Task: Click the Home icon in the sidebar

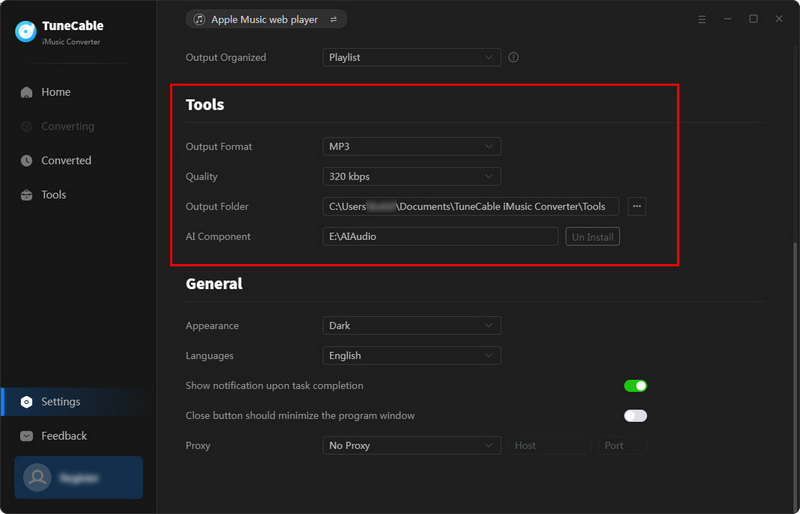Action: (x=27, y=92)
